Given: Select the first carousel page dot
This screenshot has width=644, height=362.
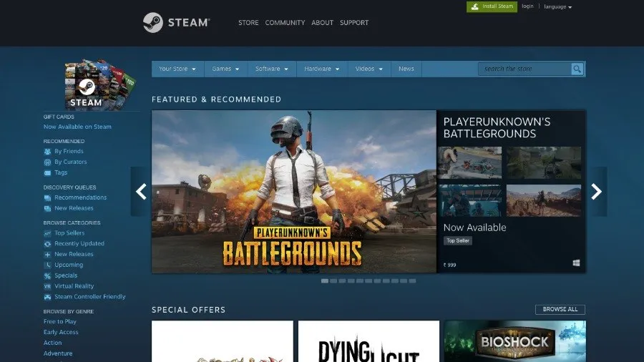Looking at the screenshot, I should [324, 281].
